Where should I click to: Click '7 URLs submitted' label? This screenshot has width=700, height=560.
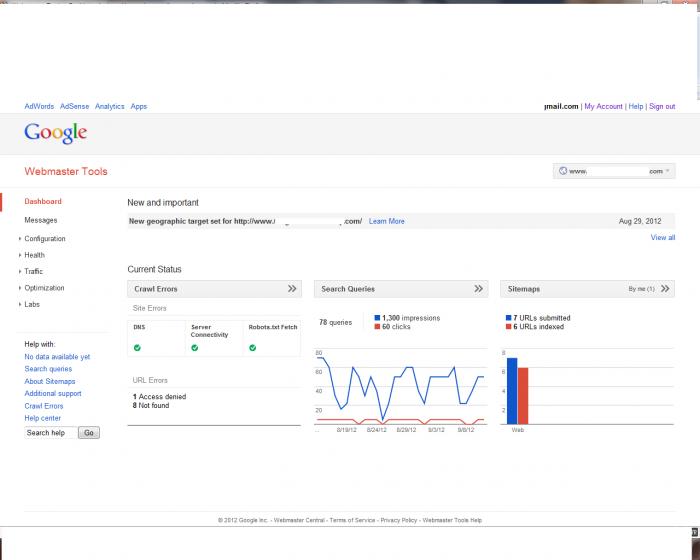[x=542, y=318]
